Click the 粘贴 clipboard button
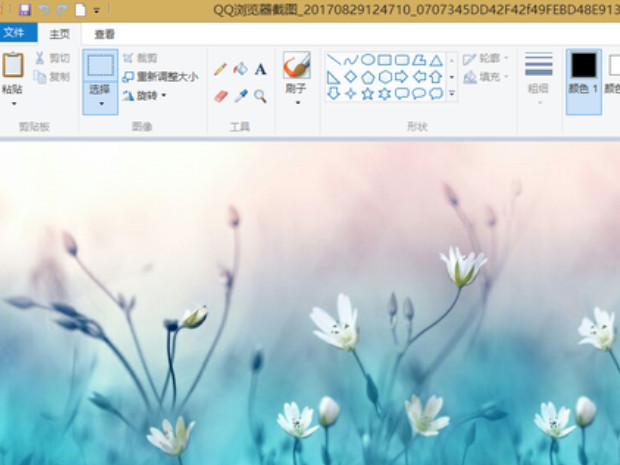The image size is (620, 465). point(12,74)
